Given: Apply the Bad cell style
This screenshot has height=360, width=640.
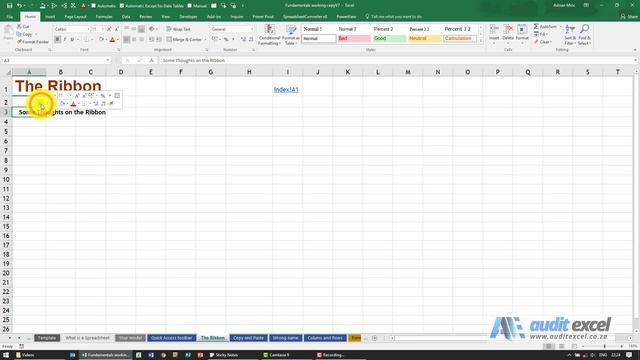Looking at the screenshot, I should point(354,38).
